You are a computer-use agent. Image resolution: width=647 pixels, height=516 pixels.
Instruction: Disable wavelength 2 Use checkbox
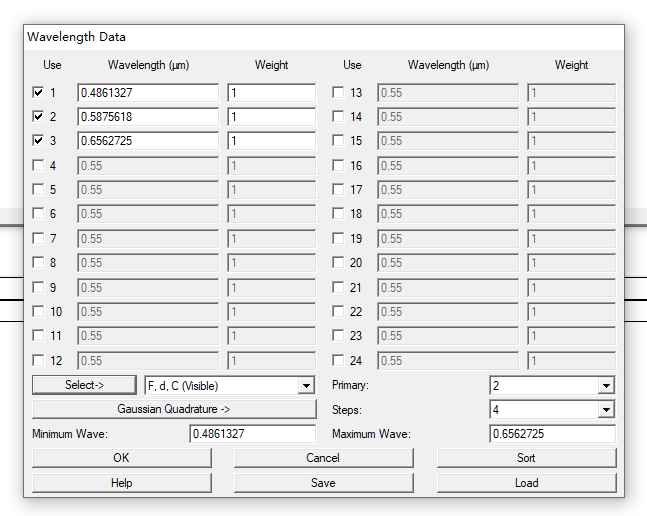tap(38, 116)
